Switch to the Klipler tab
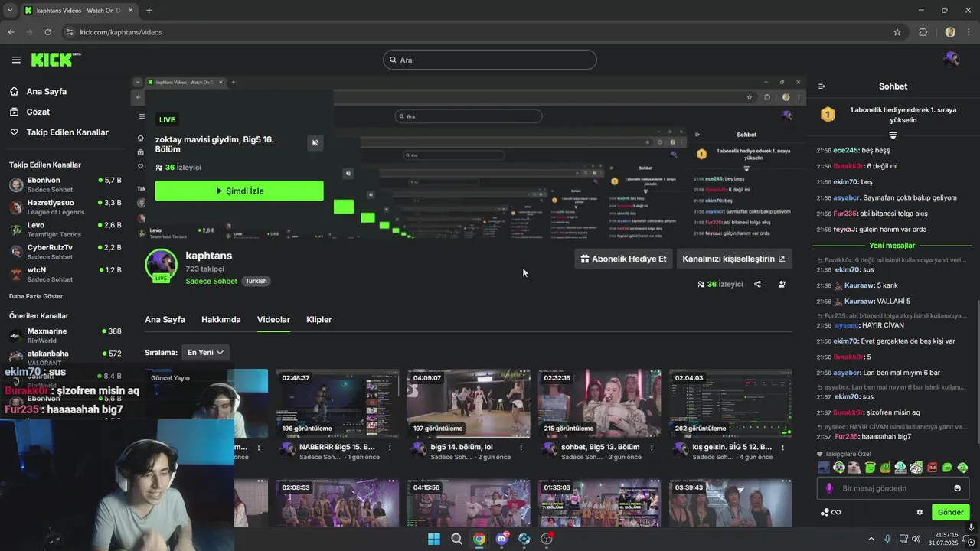Viewport: 980px width, 551px height. pos(319,320)
